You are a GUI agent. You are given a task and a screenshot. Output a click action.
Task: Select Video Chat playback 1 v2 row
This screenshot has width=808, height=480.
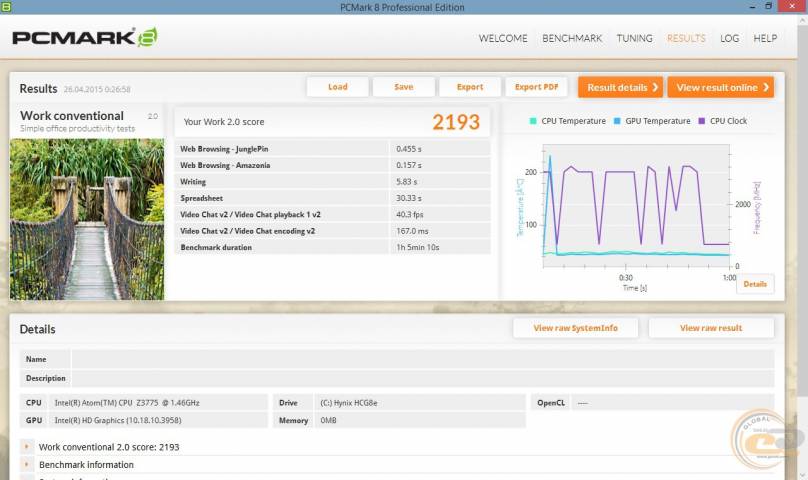point(332,214)
